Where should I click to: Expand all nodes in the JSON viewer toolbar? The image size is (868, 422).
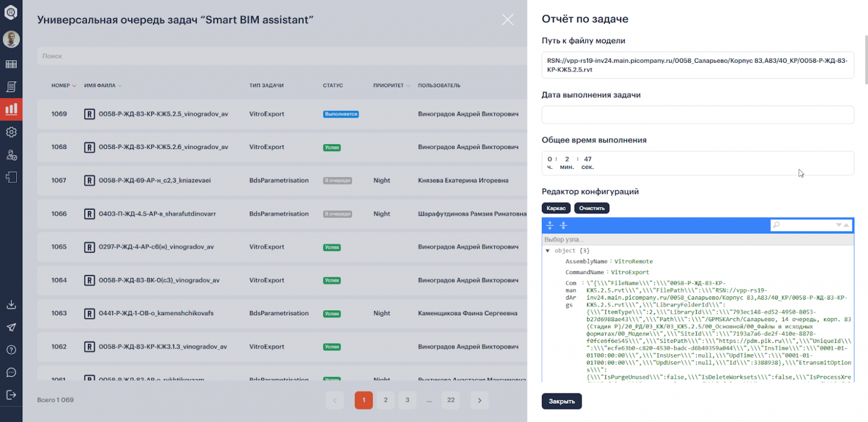click(550, 225)
